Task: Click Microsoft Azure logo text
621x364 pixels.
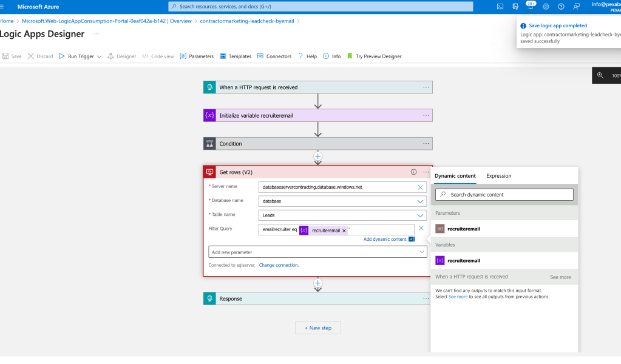Action: (38, 7)
